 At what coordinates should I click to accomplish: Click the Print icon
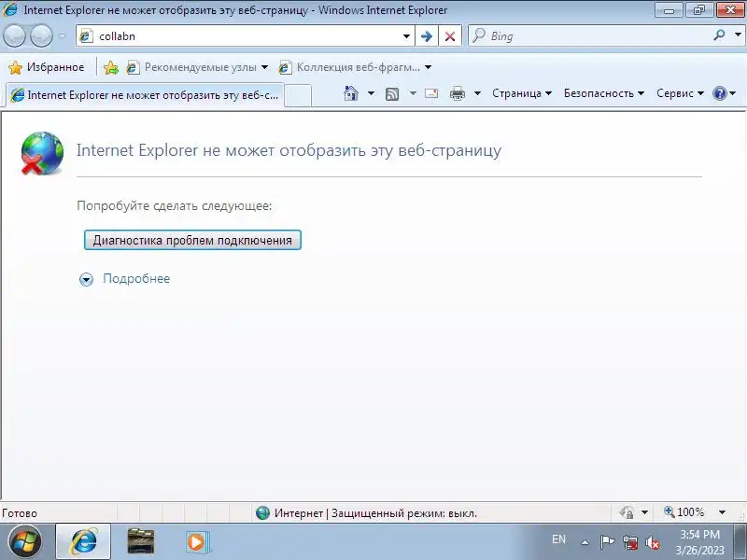click(458, 93)
